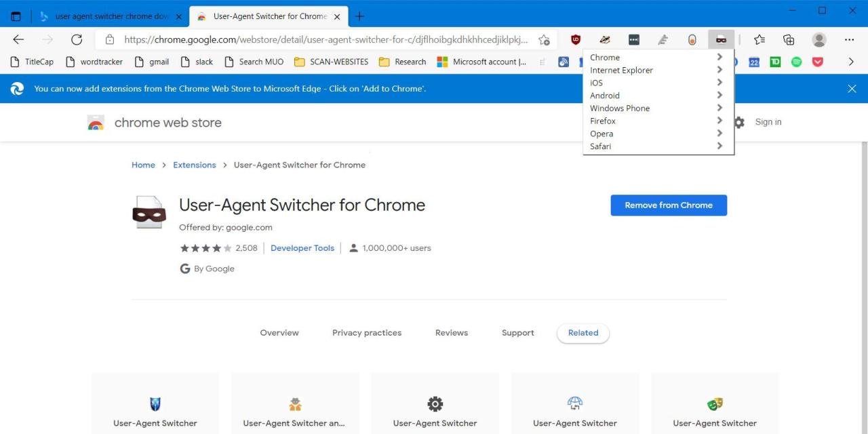Open the TitleCap bookmark

32,62
